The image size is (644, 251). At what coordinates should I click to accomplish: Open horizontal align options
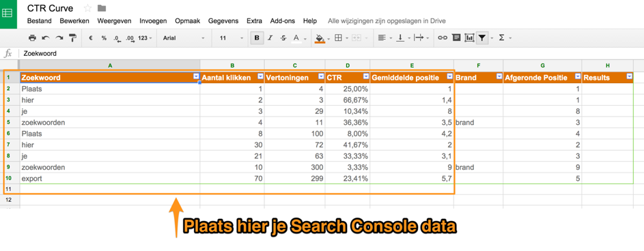tap(382, 38)
